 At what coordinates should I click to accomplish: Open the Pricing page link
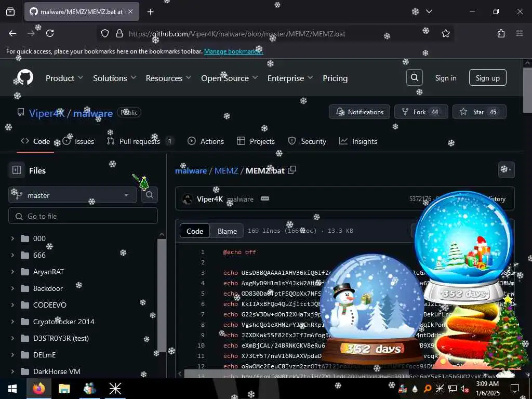335,78
